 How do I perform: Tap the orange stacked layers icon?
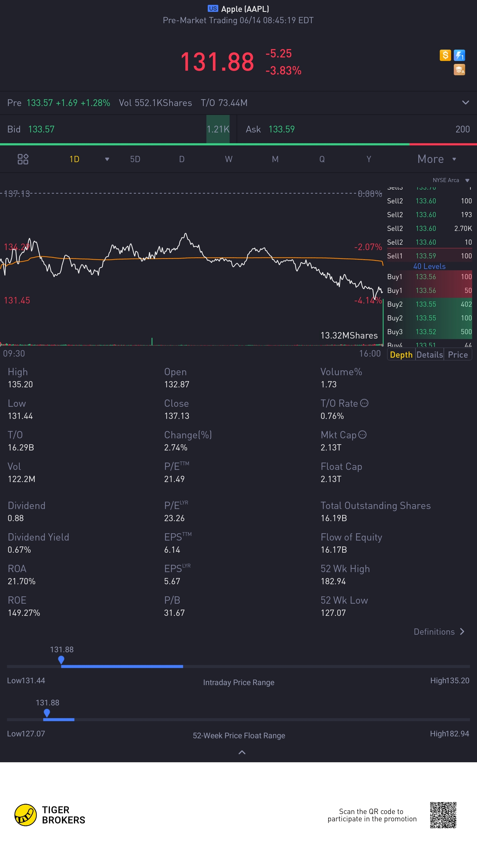pos(459,69)
